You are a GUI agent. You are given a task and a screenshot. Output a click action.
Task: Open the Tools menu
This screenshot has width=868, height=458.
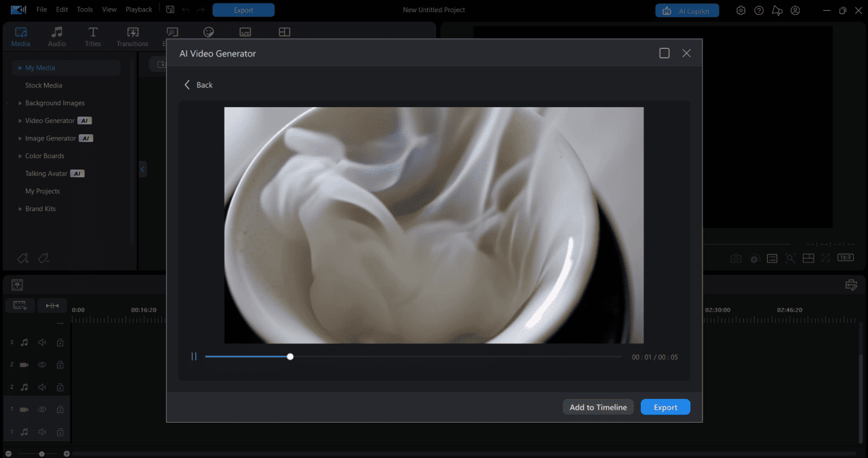[x=85, y=9]
